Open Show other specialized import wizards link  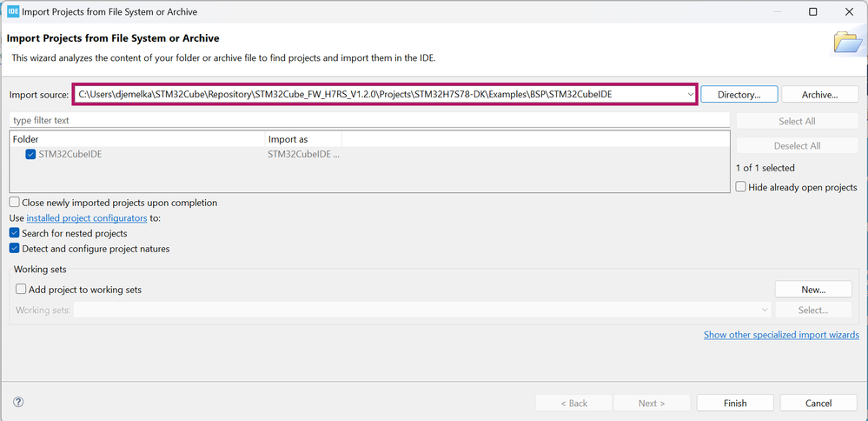(x=782, y=335)
